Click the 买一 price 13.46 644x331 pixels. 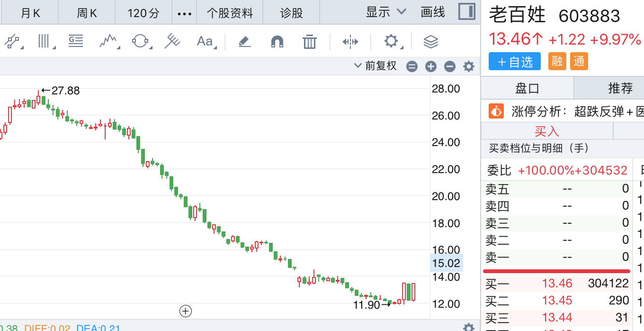tap(557, 284)
